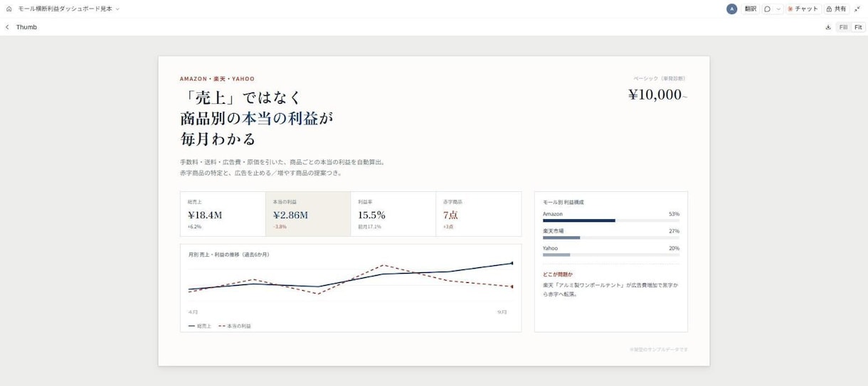
Task: Click the モール別 利益構成 panel title
Action: (x=563, y=202)
